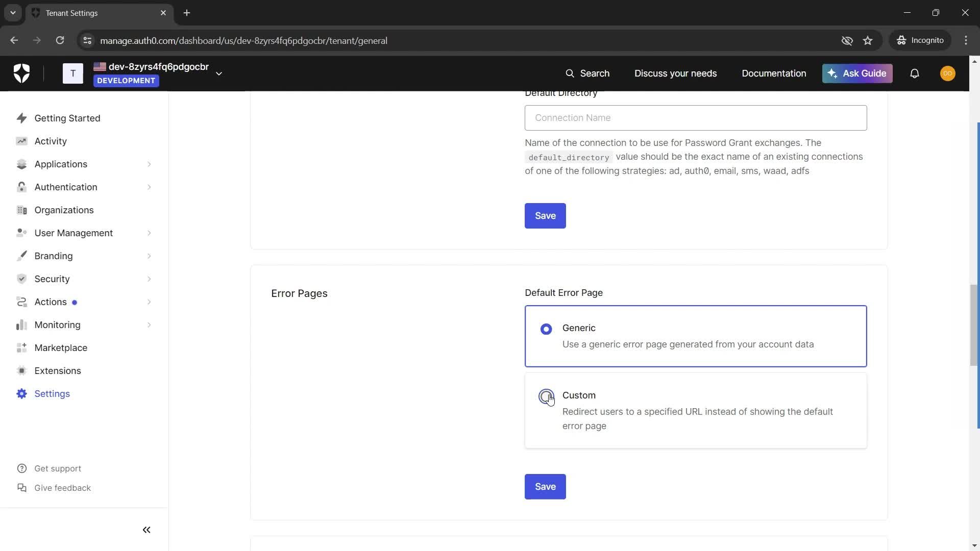Click the Authentication lock icon
The width and height of the screenshot is (980, 551).
[21, 187]
